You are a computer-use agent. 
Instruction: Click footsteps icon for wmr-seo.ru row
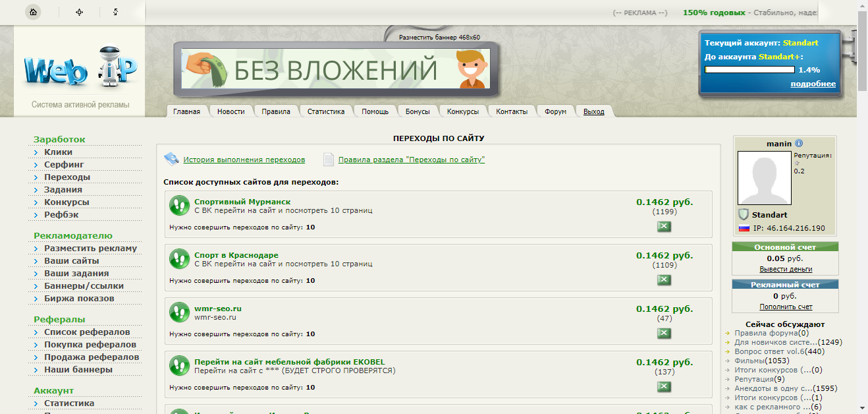(178, 312)
